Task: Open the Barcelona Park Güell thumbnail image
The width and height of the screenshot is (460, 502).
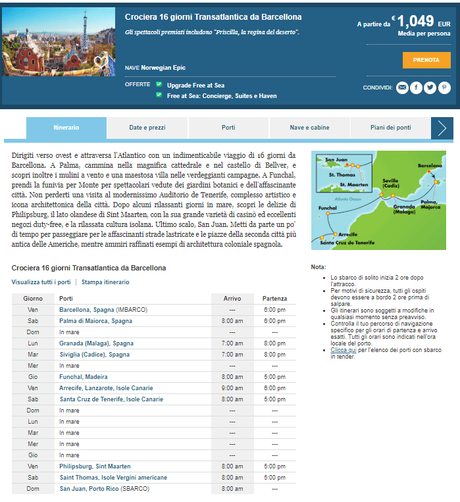Action: (59, 42)
